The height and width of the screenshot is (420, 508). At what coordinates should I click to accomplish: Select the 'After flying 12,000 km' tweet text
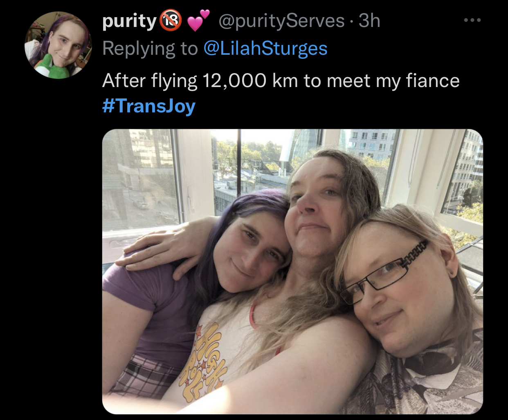click(281, 80)
